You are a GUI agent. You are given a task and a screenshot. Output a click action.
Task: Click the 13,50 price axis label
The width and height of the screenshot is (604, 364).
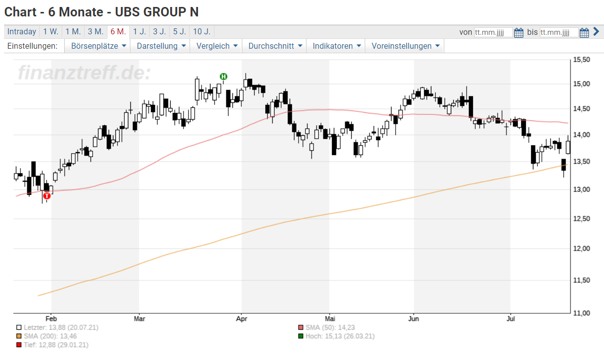(582, 162)
